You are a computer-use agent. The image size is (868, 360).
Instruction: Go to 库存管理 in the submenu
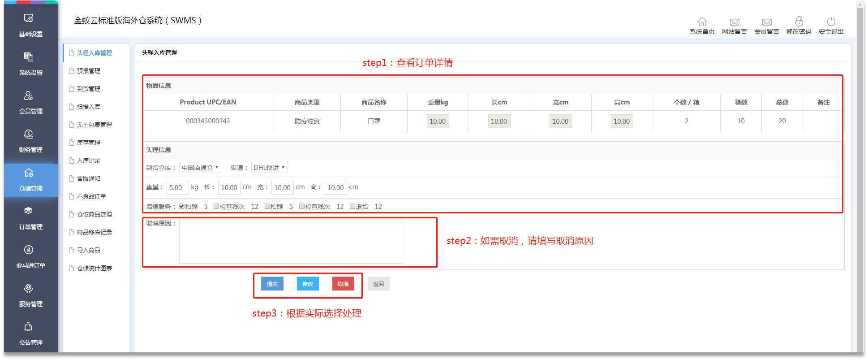[x=89, y=143]
